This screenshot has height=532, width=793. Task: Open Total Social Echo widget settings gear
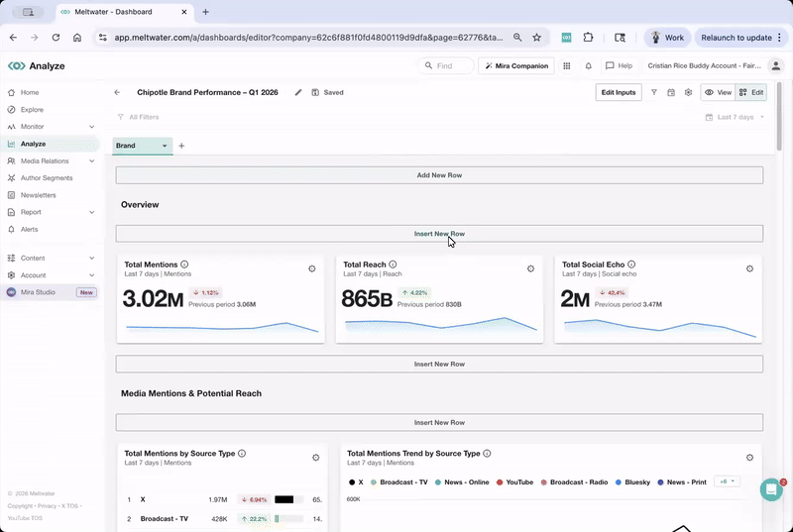click(x=749, y=268)
